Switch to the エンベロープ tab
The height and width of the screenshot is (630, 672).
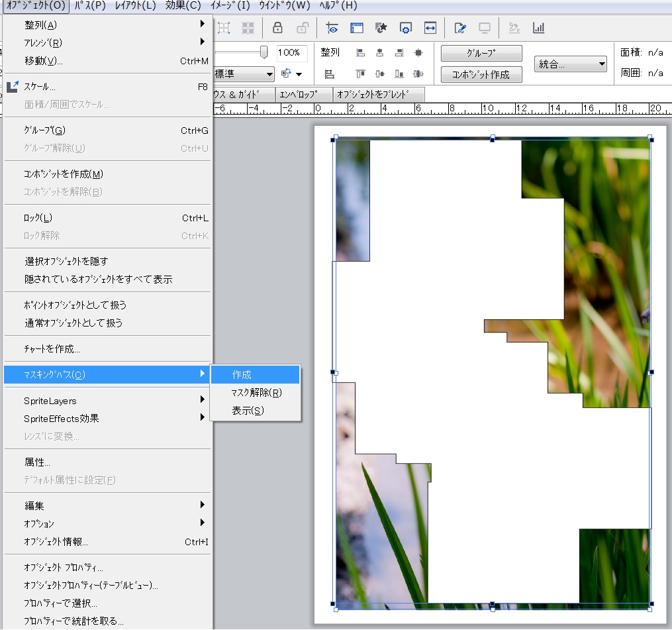304,95
